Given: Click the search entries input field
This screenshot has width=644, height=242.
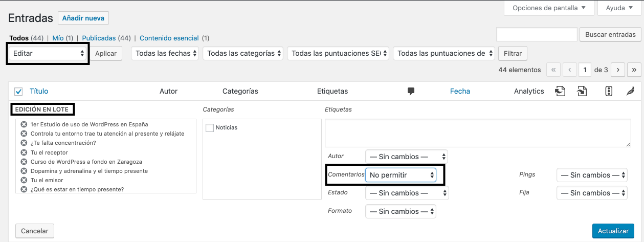Looking at the screenshot, I should point(537,34).
